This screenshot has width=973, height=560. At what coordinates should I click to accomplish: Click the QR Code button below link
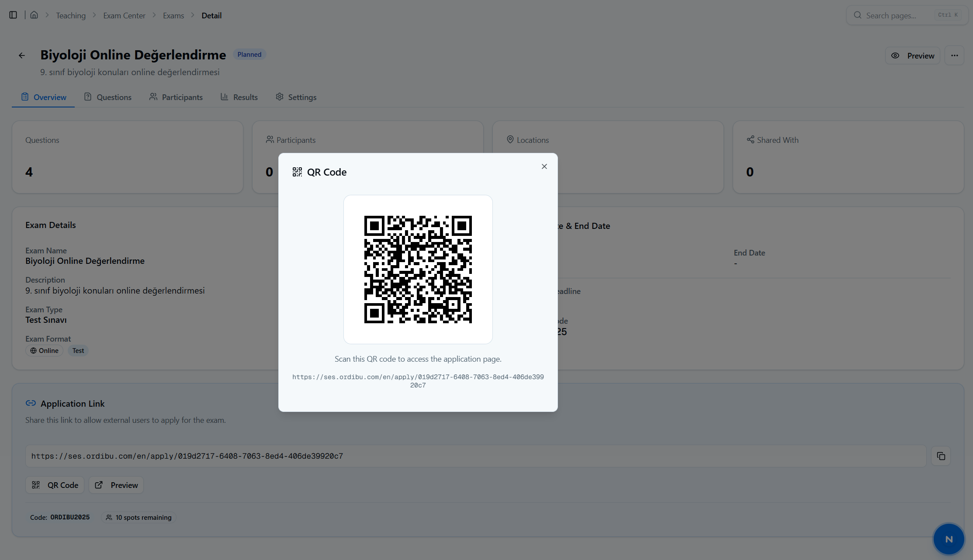tap(55, 485)
